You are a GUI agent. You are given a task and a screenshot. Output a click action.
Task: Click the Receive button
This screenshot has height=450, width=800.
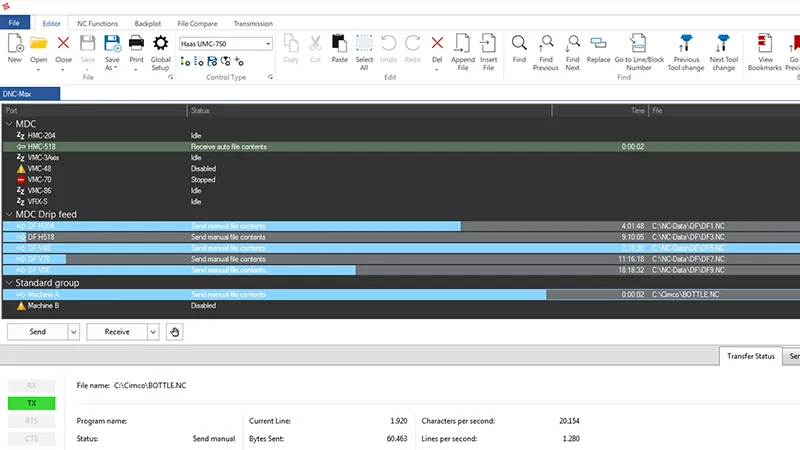click(x=117, y=332)
